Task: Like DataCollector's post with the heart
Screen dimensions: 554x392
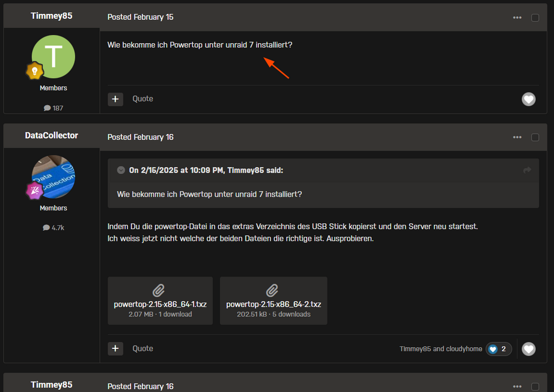Action: [529, 349]
